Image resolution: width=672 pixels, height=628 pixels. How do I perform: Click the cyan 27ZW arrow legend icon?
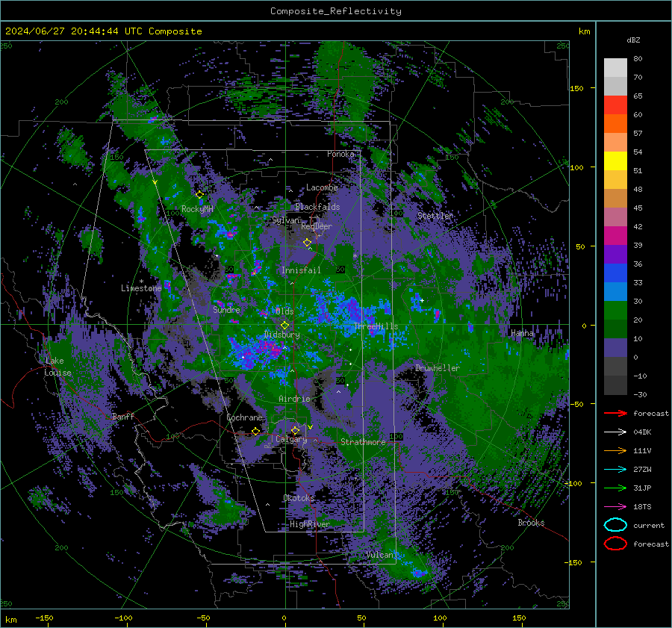click(x=615, y=470)
